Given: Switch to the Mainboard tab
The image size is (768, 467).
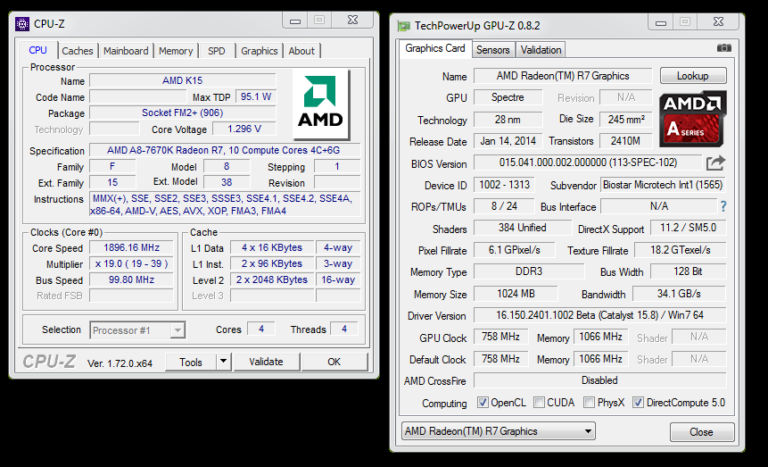Looking at the screenshot, I should point(126,51).
